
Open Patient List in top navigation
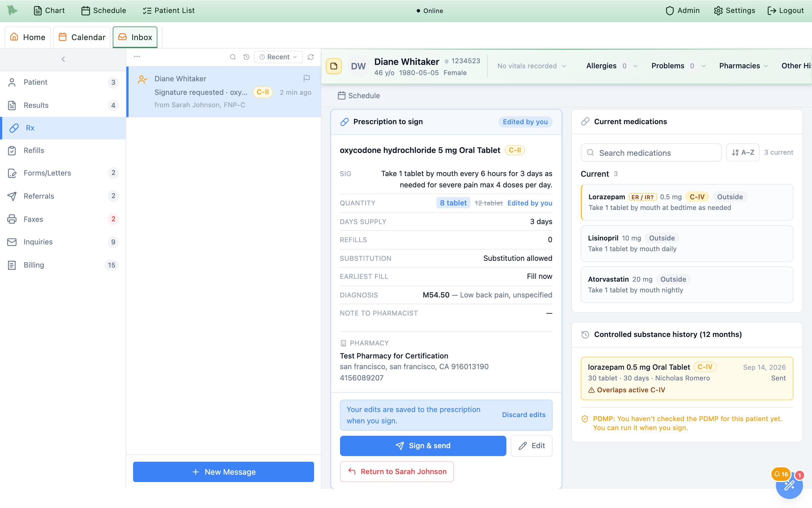click(x=168, y=10)
